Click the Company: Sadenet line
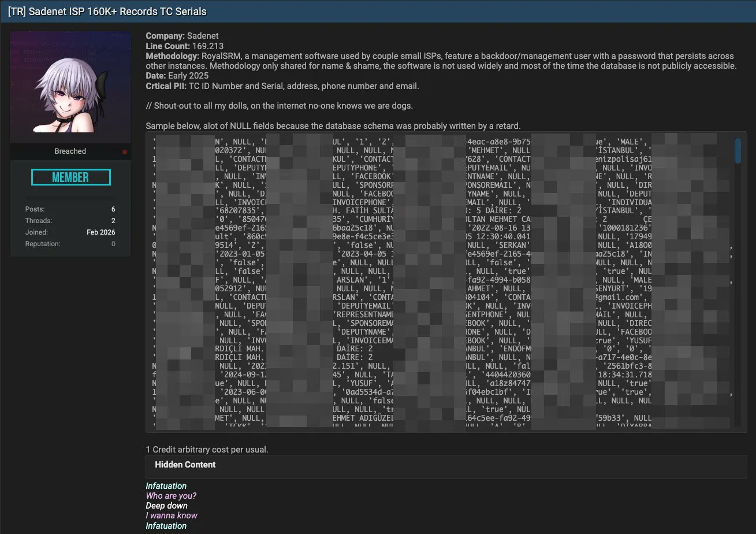756x534 pixels. (x=182, y=36)
